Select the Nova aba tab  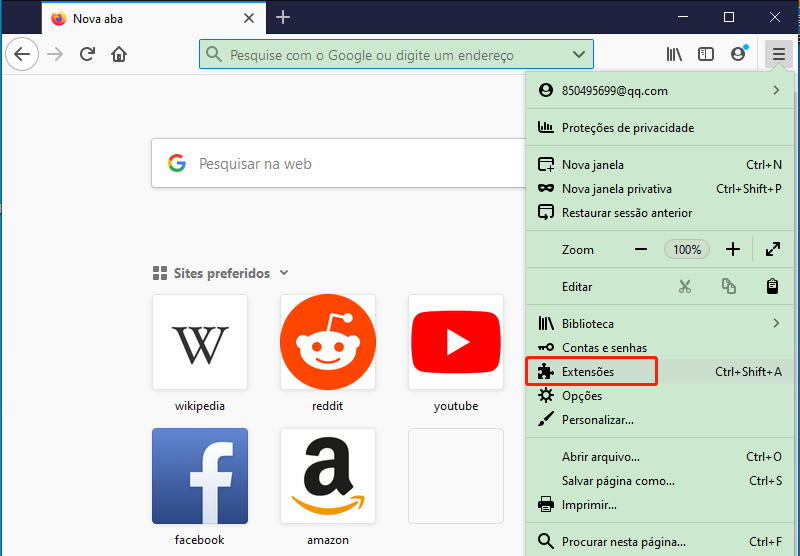[154, 18]
